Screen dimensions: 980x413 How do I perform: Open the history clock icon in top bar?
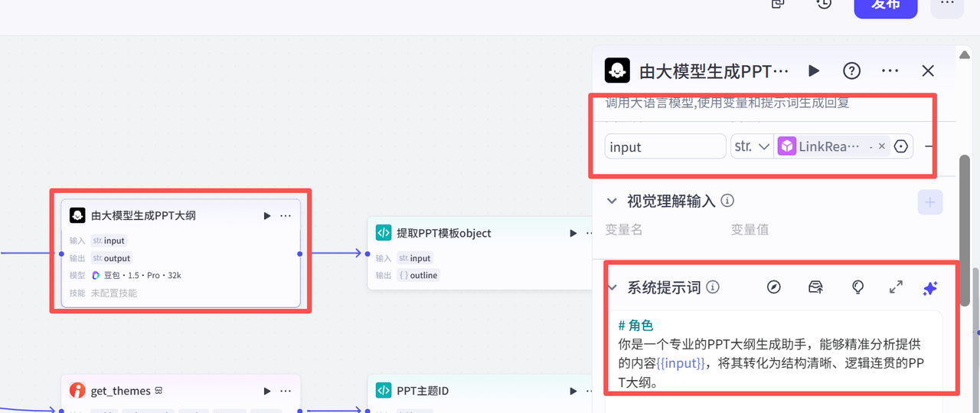click(x=824, y=3)
